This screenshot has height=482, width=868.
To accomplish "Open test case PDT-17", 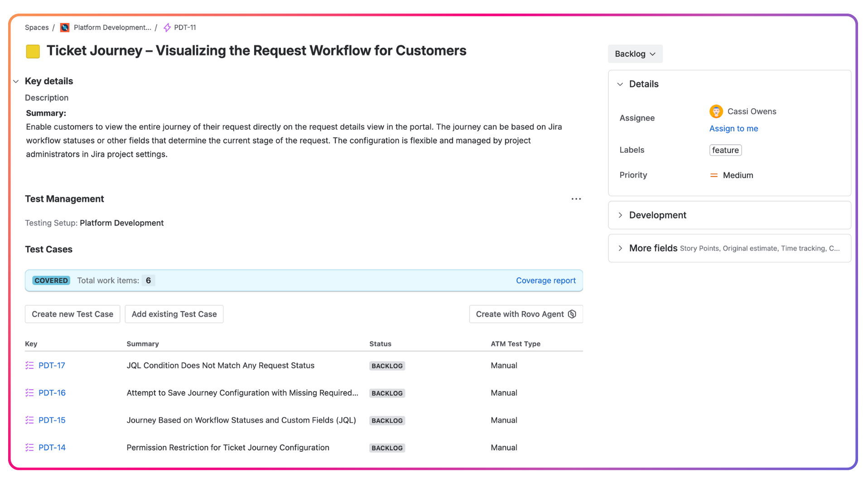I will coord(52,366).
